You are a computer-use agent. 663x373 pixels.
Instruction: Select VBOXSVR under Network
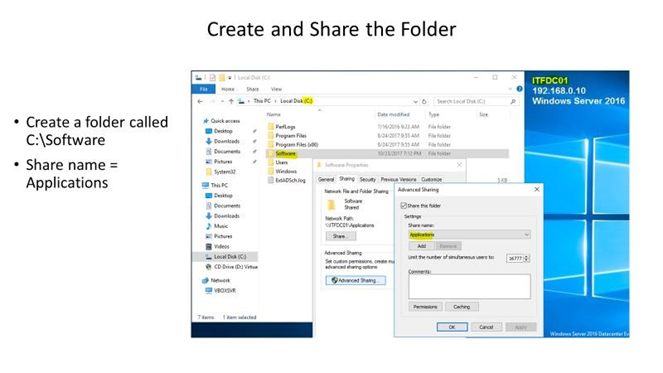tap(225, 291)
